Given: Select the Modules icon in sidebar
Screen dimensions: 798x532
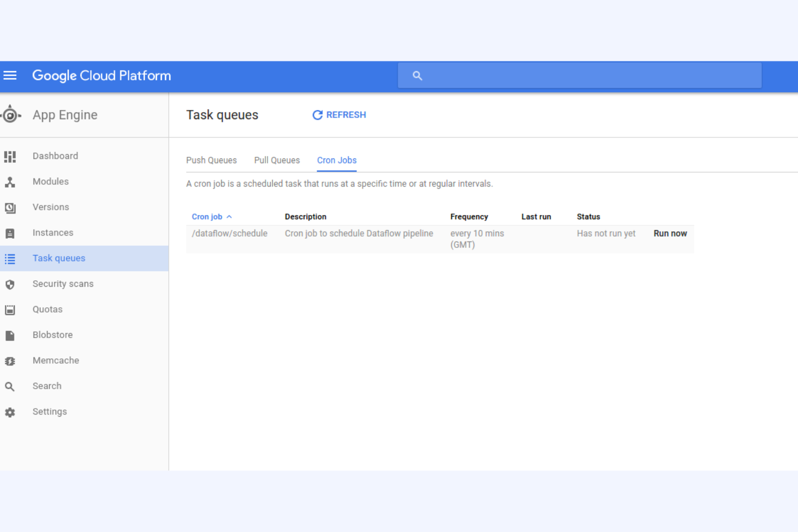Looking at the screenshot, I should point(10,182).
